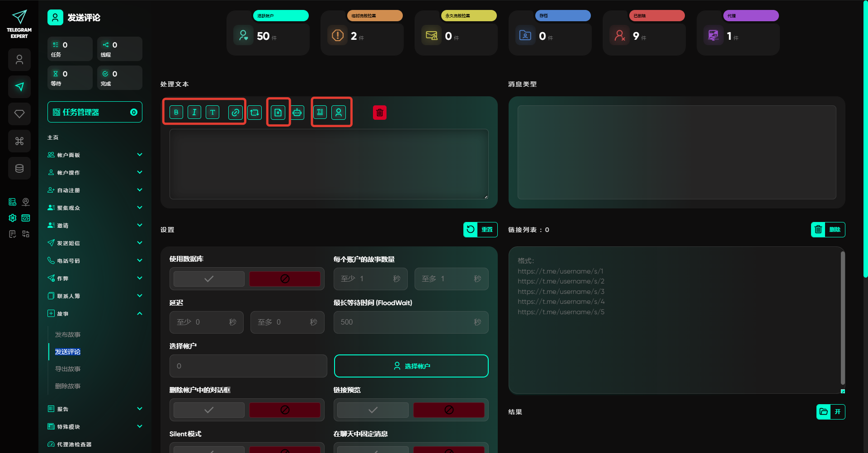The image size is (868, 453).
Task: Disable 链接预览 with the red option
Action: [x=448, y=410]
